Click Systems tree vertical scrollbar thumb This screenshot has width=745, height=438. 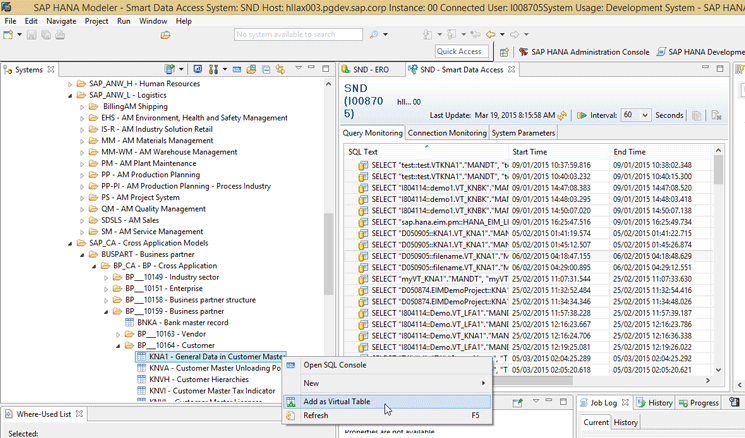[328, 254]
